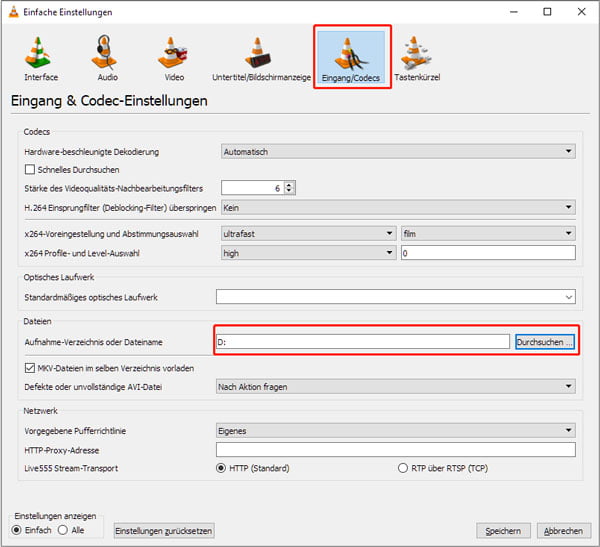Expand Hardware-beschleunigte Dekodierung dropdown
Image resolution: width=600 pixels, height=547 pixels.
click(397, 152)
